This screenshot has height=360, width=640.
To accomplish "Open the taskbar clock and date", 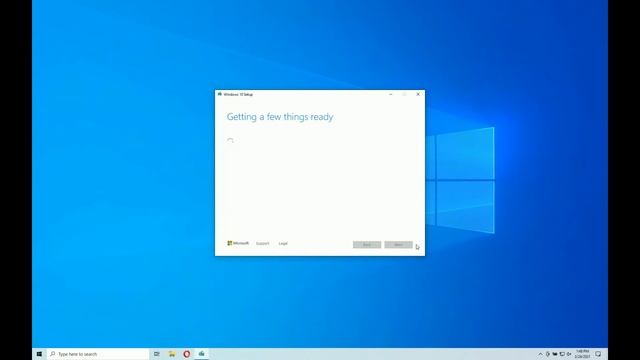I will click(x=582, y=354).
